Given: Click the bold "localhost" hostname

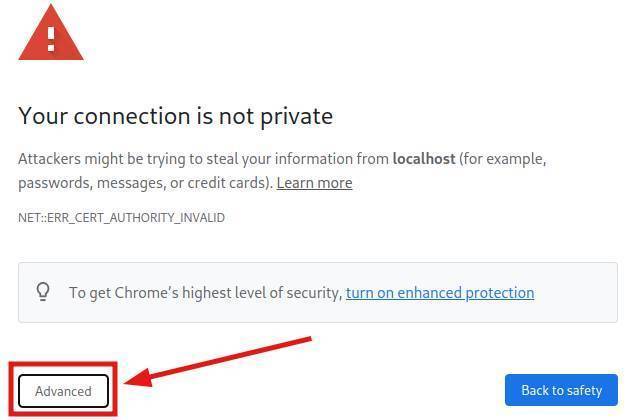Looking at the screenshot, I should pyautogui.click(x=424, y=159).
